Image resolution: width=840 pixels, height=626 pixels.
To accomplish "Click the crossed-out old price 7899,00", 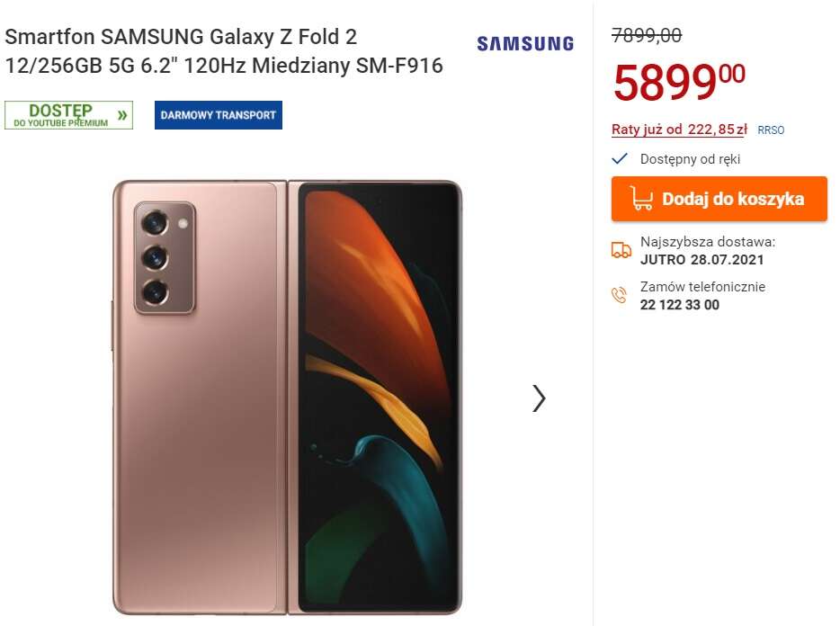I will pyautogui.click(x=647, y=36).
